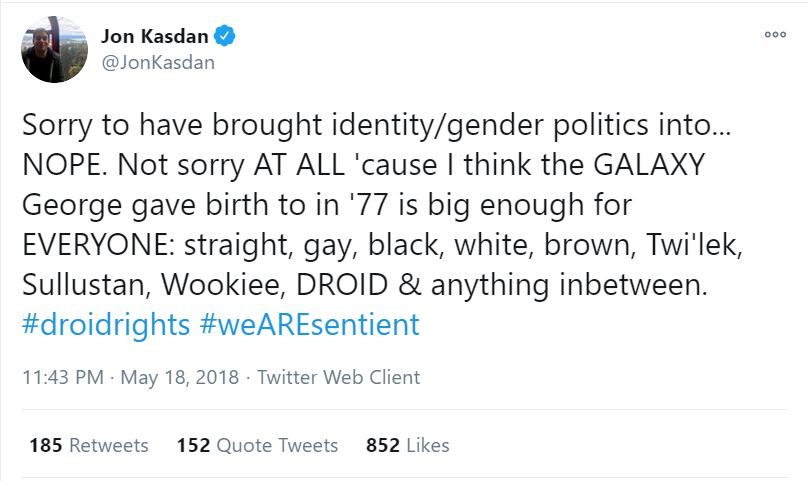Viewport: 808px width, 481px height.
Task: Open Jon Kasdan's profile picture
Action: tap(54, 49)
